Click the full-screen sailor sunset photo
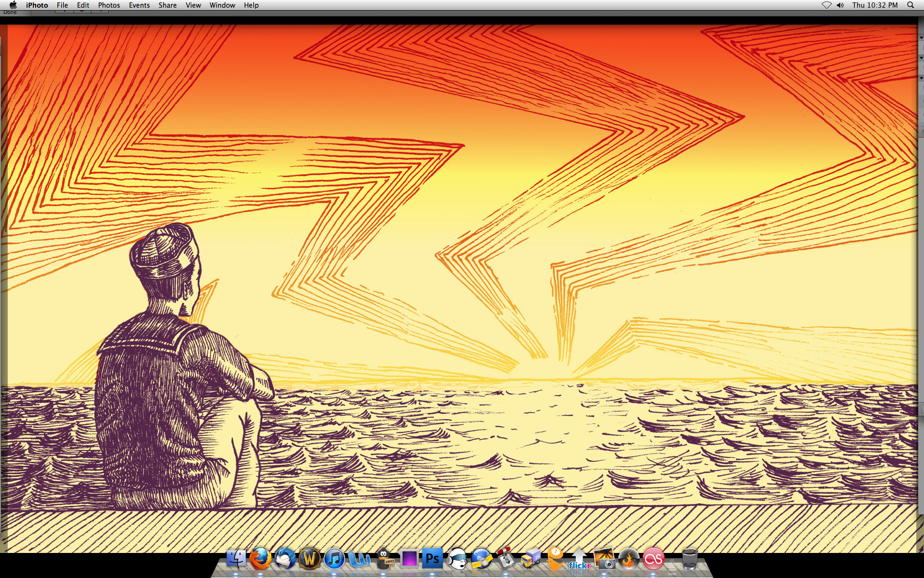Viewport: 924px width, 578px height. 462,289
